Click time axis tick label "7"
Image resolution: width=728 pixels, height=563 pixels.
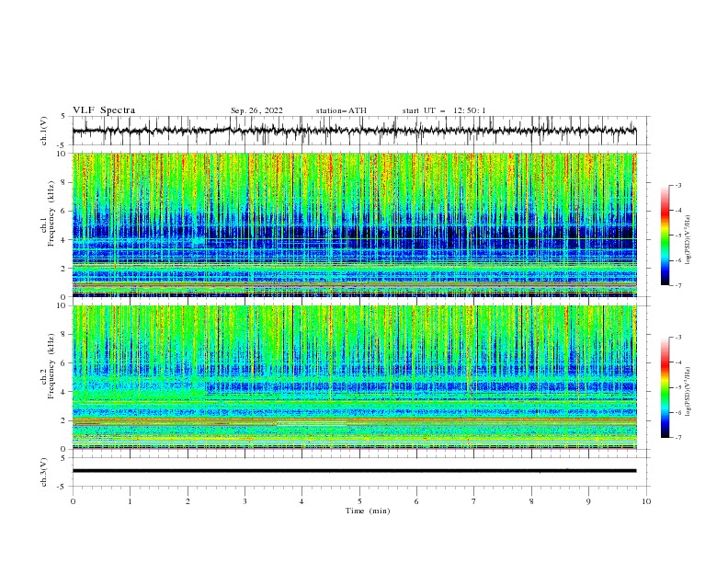click(x=474, y=501)
